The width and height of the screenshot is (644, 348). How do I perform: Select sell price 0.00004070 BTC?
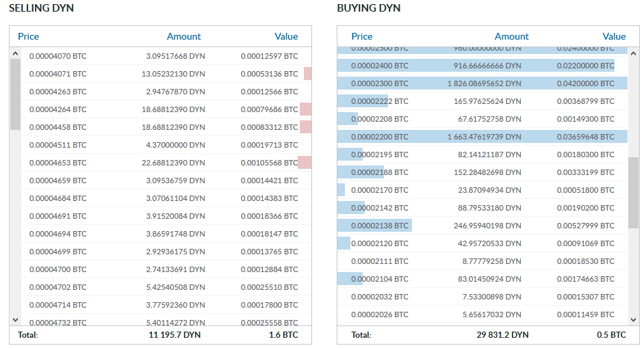click(58, 56)
